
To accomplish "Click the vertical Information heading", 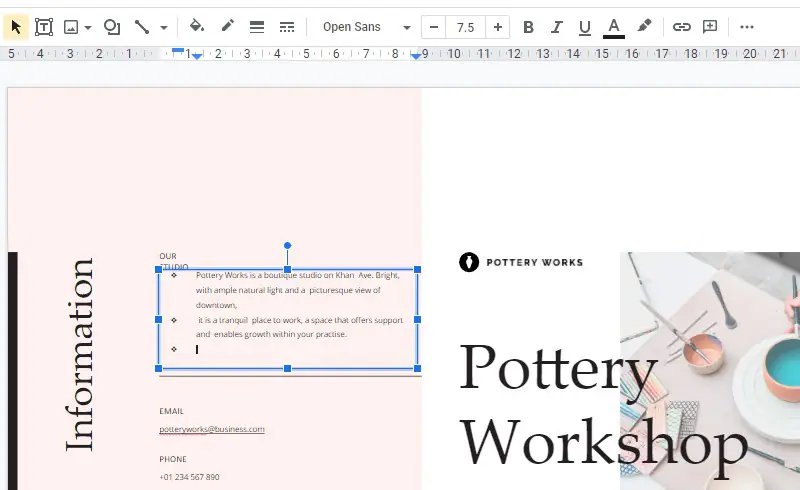I will click(80, 355).
